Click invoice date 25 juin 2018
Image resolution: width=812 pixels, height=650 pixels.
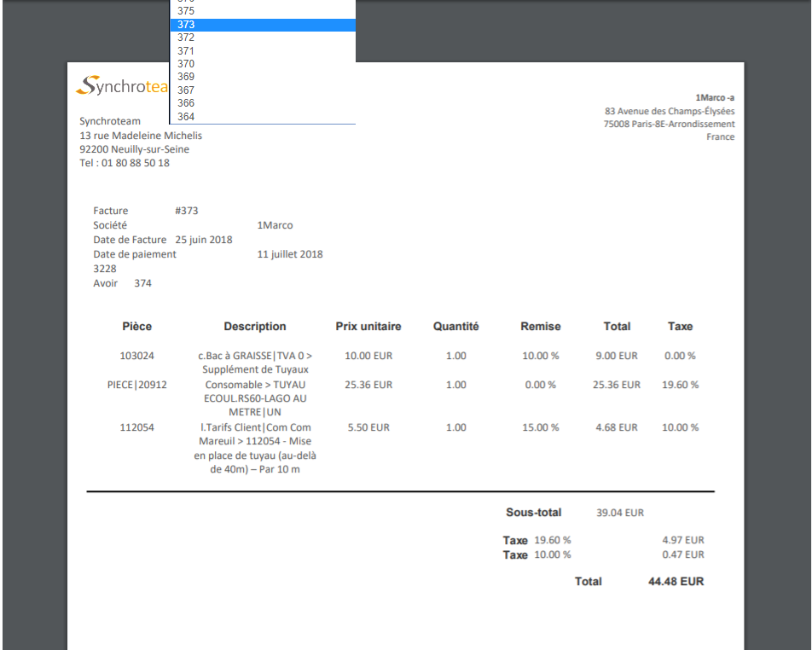204,240
